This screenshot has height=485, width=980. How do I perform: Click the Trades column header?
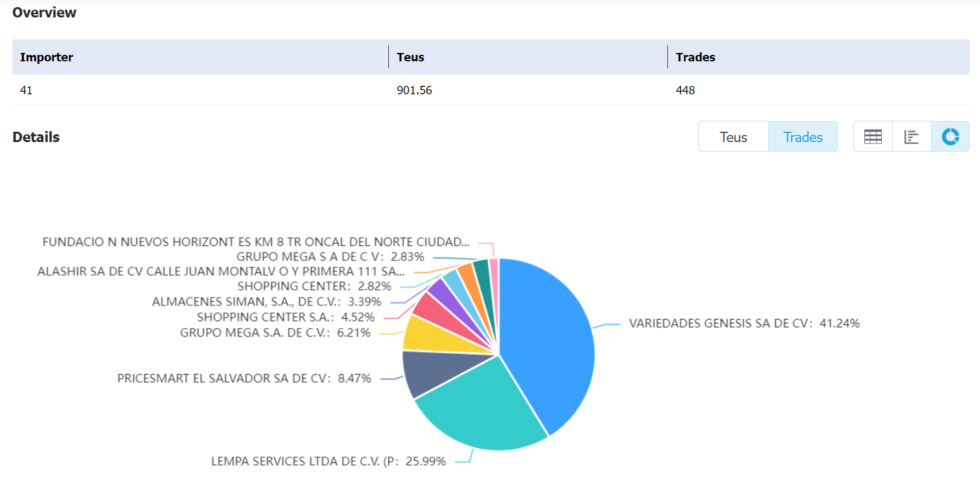point(818,57)
